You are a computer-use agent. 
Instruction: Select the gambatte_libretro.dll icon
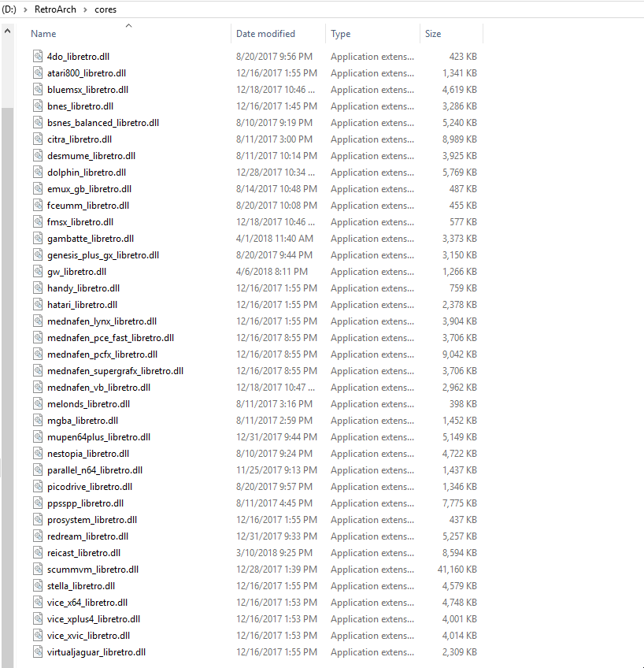point(38,239)
